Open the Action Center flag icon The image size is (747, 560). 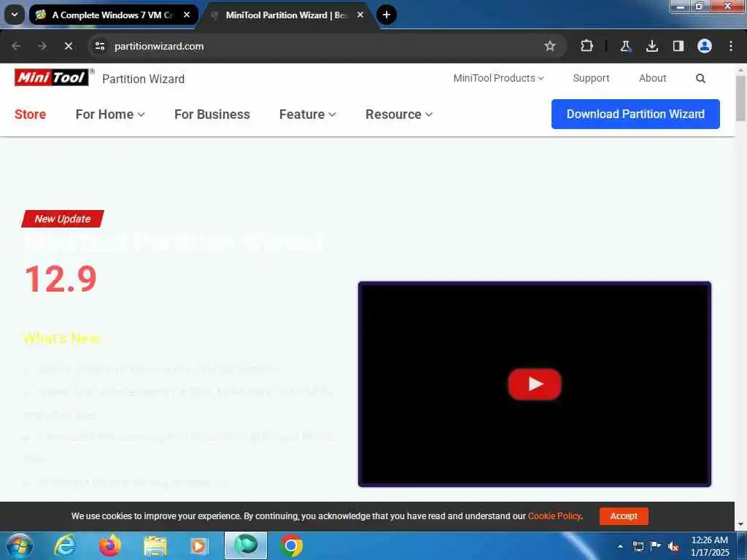tap(656, 546)
